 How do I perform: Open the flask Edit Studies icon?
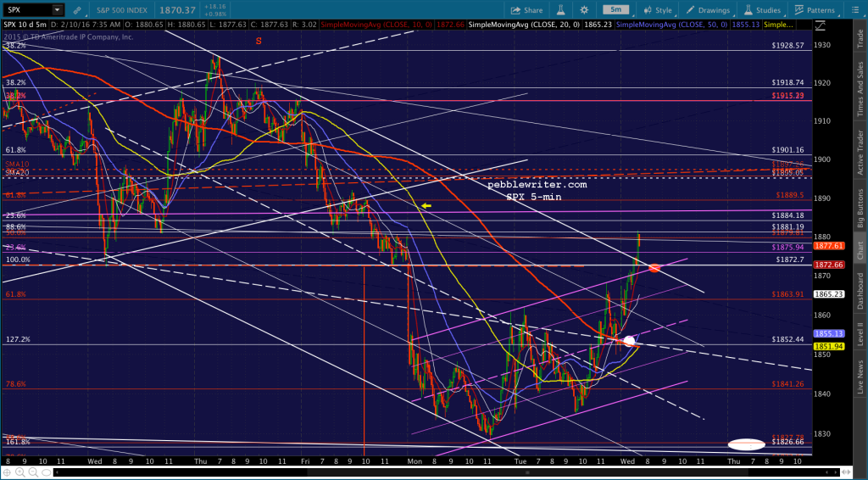point(561,10)
